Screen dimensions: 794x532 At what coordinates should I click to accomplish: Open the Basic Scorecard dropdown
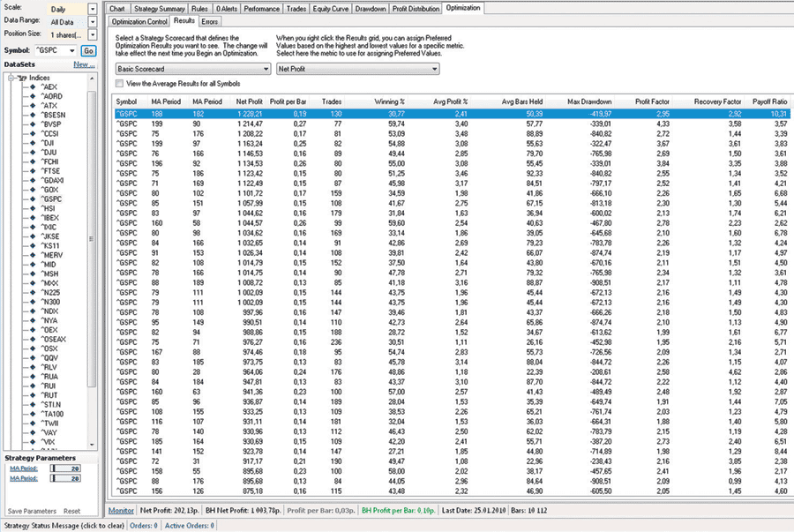coord(193,69)
